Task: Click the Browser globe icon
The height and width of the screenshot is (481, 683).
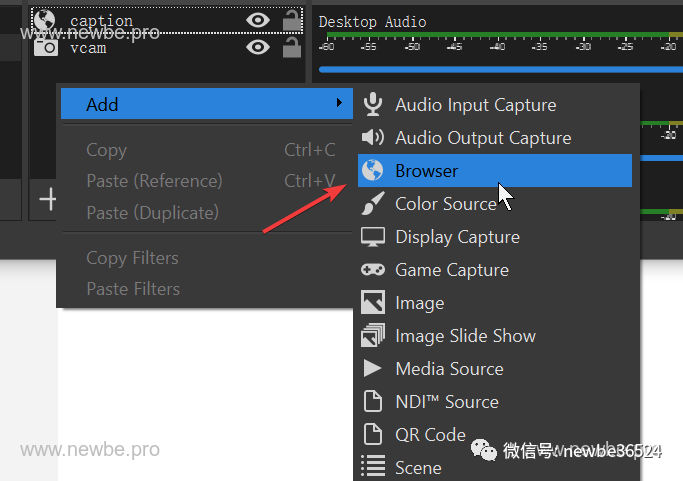Action: 372,170
